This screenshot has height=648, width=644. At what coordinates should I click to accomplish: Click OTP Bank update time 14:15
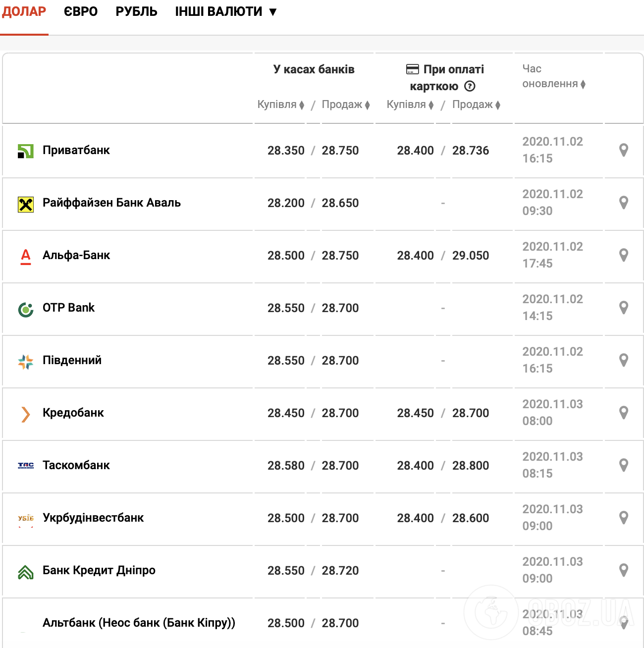click(x=537, y=316)
